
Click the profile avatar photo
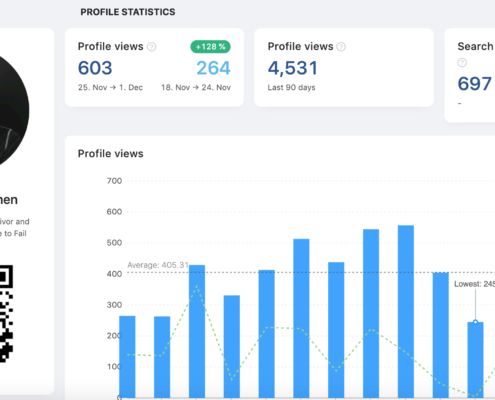coord(14,110)
